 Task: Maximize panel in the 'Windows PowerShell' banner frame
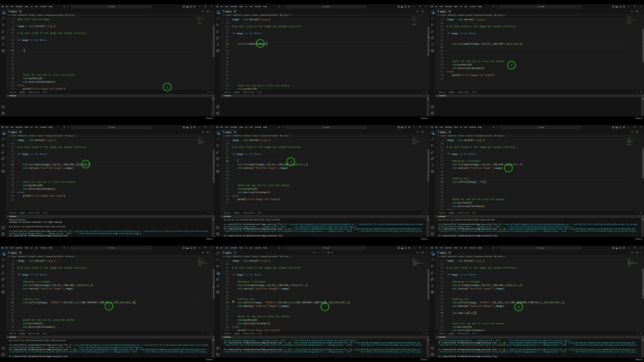coord(208,213)
